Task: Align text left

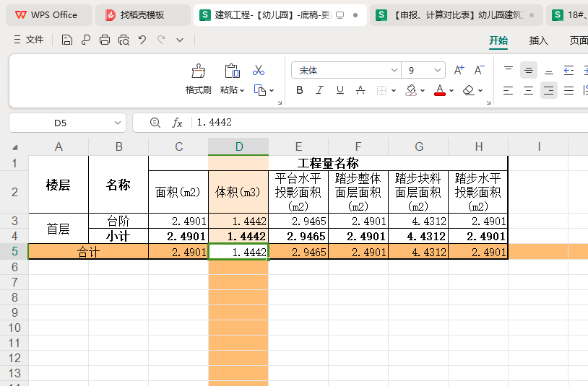Action: 508,90
